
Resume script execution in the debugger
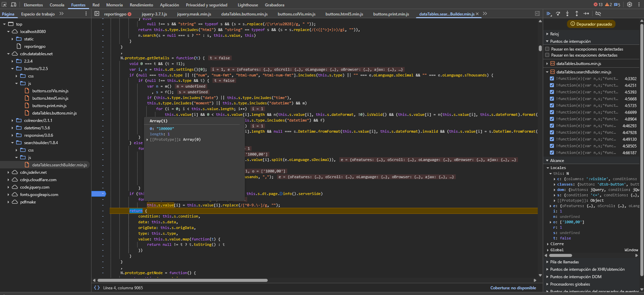pos(549,14)
